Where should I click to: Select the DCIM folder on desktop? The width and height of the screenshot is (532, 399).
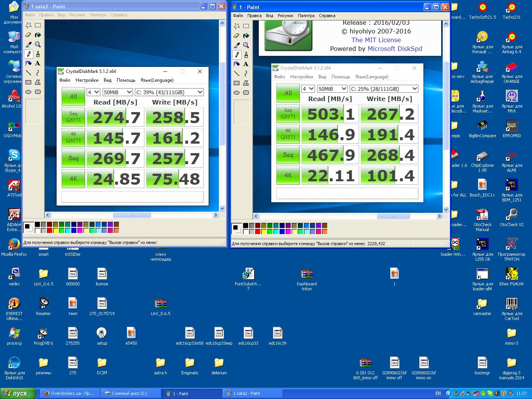(102, 366)
